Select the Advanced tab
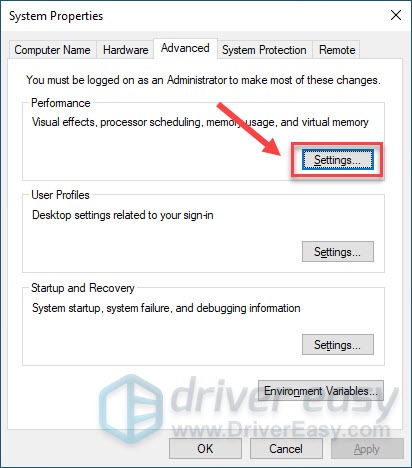 (185, 48)
